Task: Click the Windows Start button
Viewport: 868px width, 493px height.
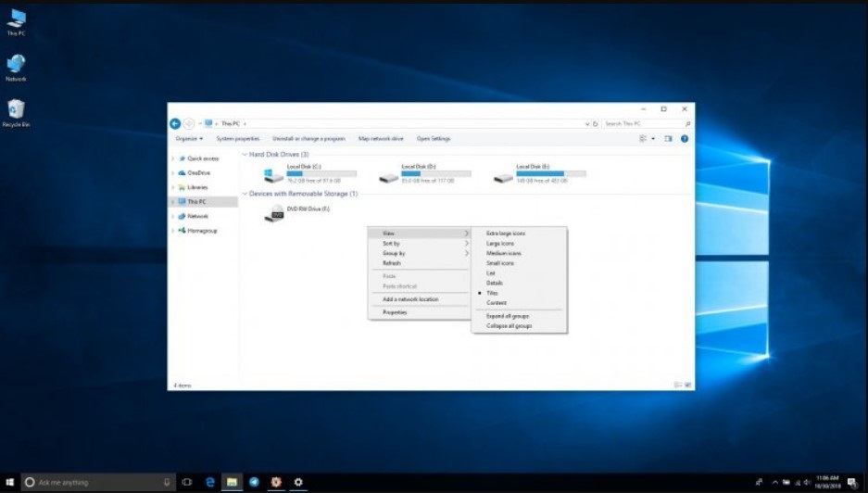Action: (9, 482)
